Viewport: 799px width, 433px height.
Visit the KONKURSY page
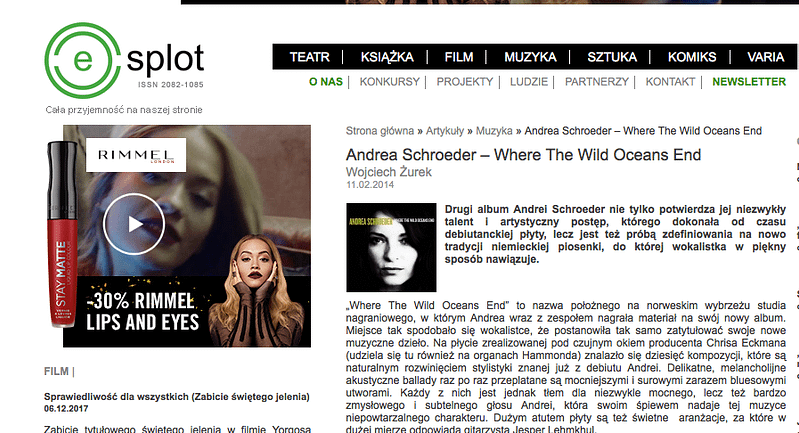389,82
